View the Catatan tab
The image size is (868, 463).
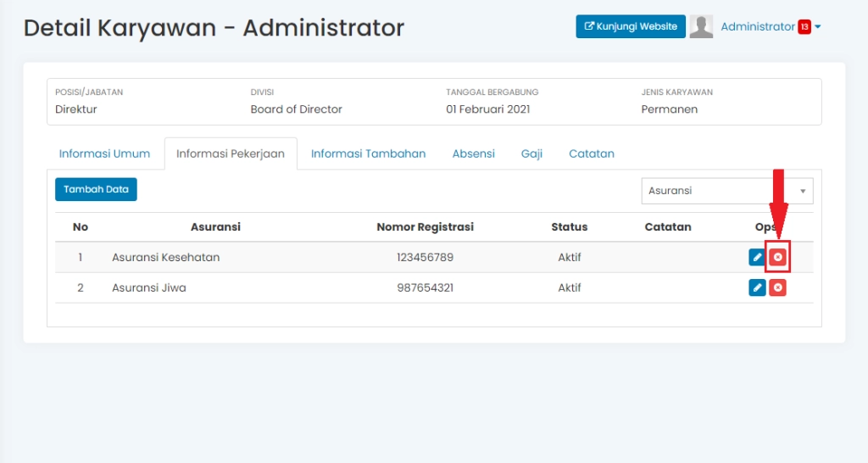592,153
